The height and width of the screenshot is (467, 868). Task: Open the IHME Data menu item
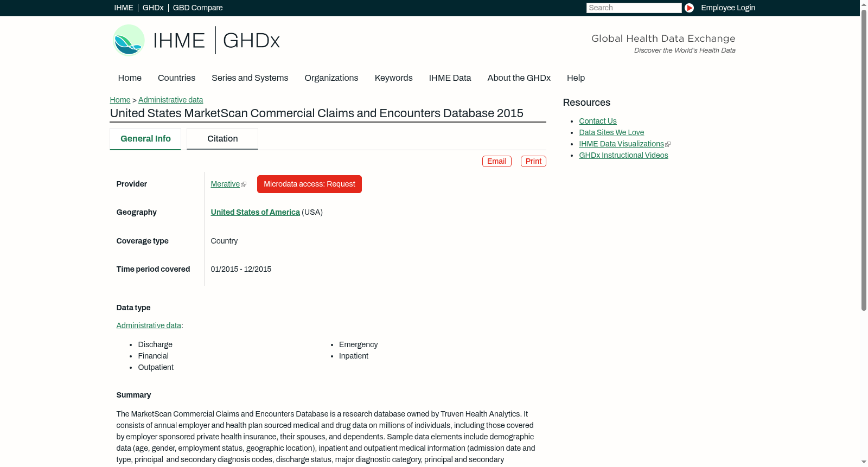coord(450,78)
